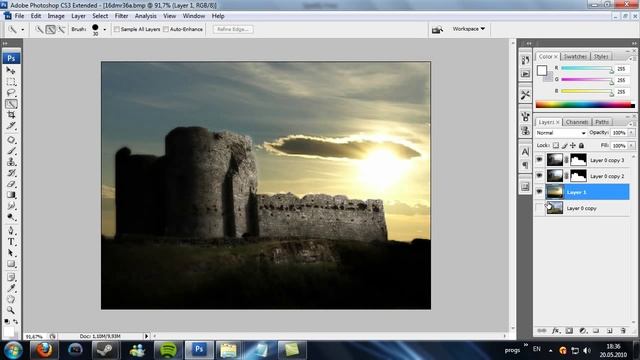The height and width of the screenshot is (360, 640).
Task: Switch to the Styles tab
Action: (x=601, y=56)
